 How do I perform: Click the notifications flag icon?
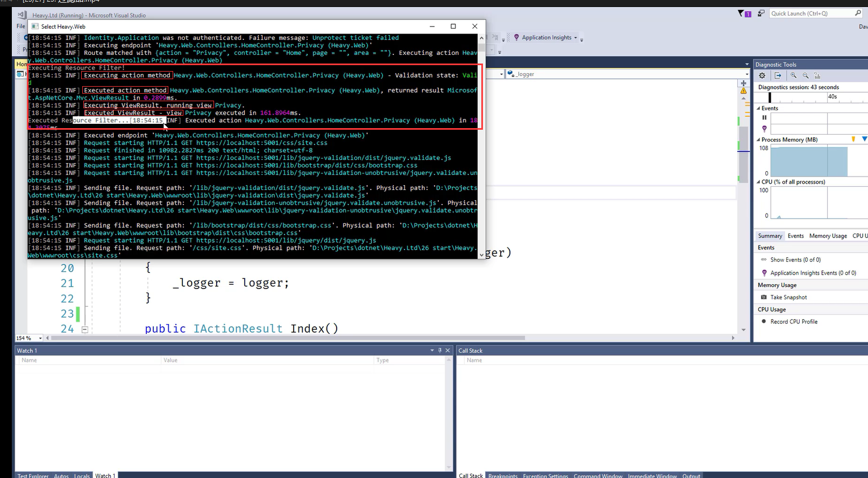741,13
